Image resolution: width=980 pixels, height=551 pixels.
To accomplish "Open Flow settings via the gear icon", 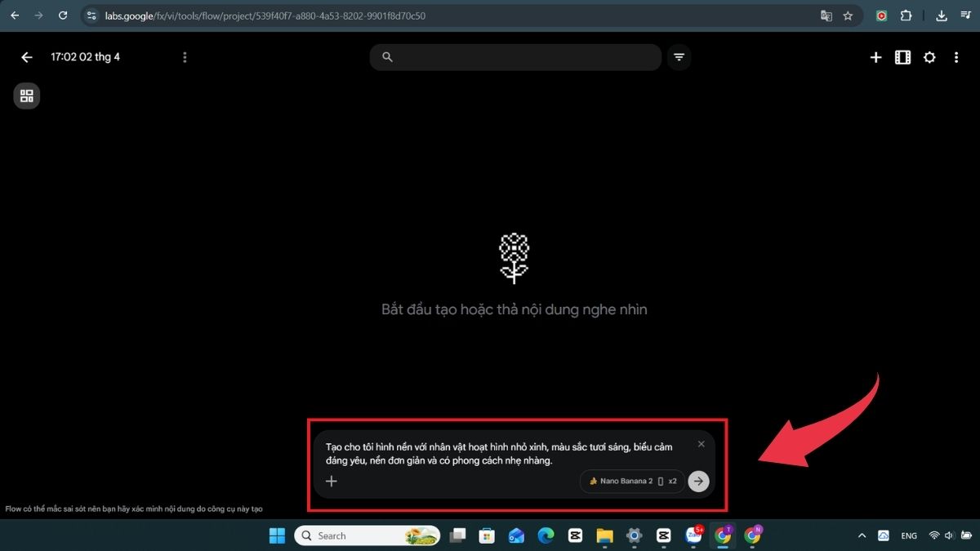I will click(x=929, y=57).
